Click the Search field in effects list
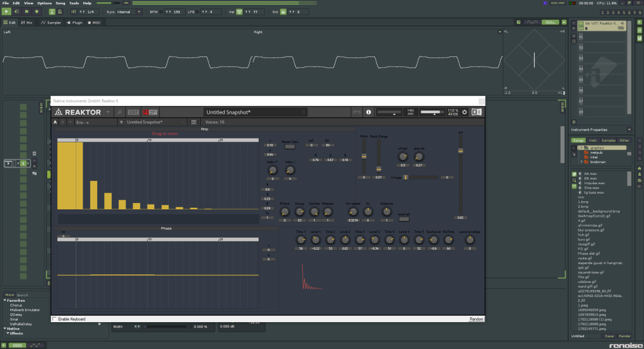This screenshot has width=644, height=349. pyautogui.click(x=32, y=295)
